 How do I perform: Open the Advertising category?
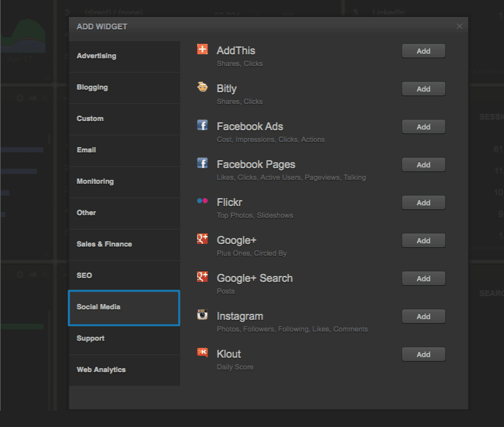pyautogui.click(x=124, y=56)
